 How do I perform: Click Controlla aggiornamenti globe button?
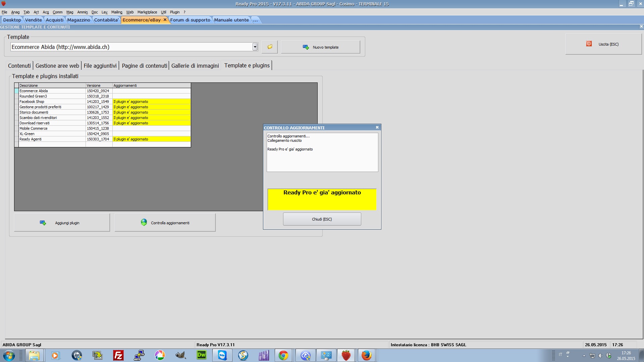point(165,223)
